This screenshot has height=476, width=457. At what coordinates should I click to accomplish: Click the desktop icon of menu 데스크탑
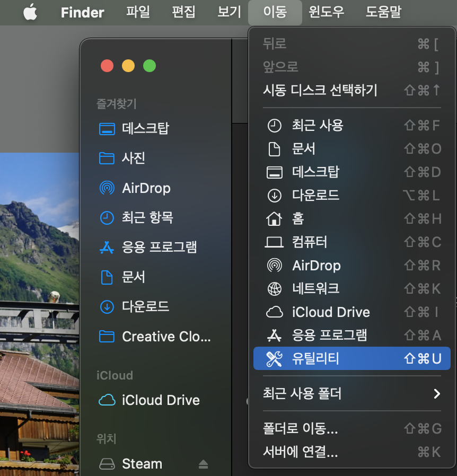click(275, 172)
